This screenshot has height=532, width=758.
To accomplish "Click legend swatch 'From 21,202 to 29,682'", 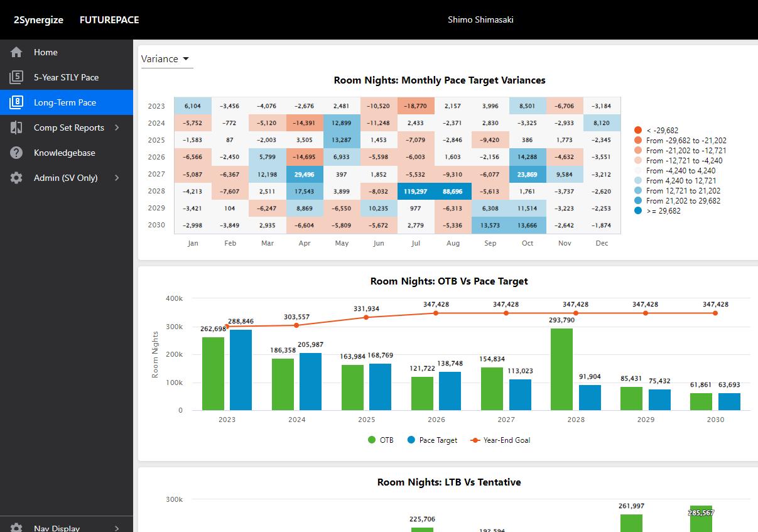I will [638, 201].
